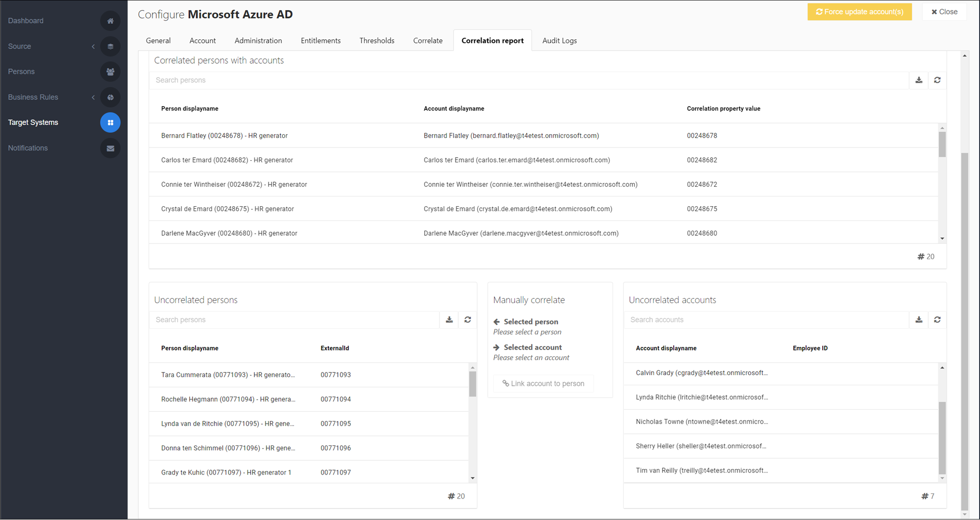
Task: Select the Target Systems grid icon
Action: [x=110, y=122]
